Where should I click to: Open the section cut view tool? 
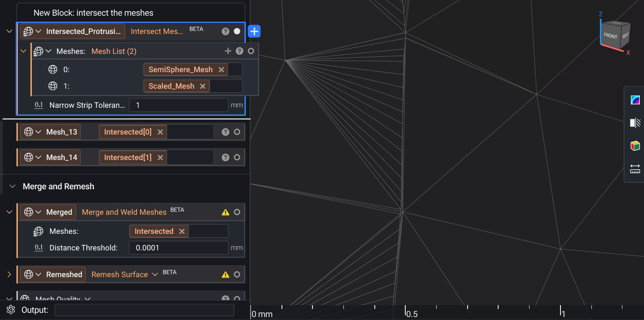click(x=635, y=123)
